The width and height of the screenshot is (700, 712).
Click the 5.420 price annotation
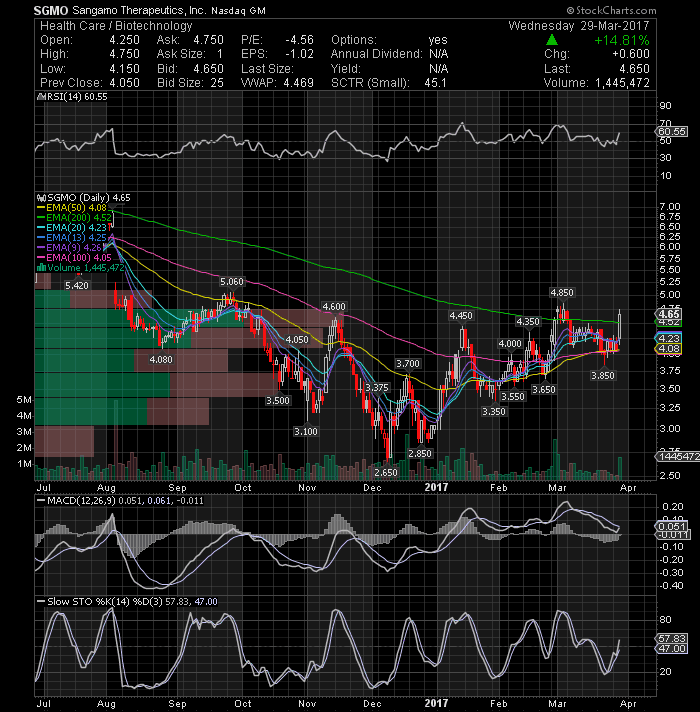tap(77, 285)
